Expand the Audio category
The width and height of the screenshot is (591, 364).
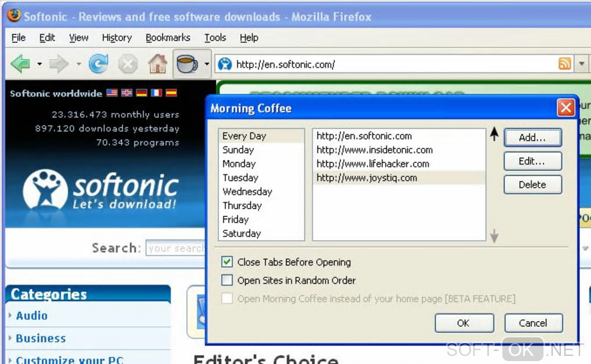point(10,315)
